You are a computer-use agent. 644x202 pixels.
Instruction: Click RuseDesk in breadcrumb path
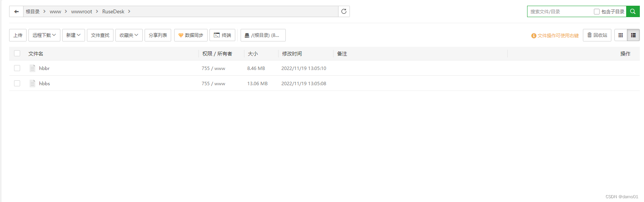113,11
